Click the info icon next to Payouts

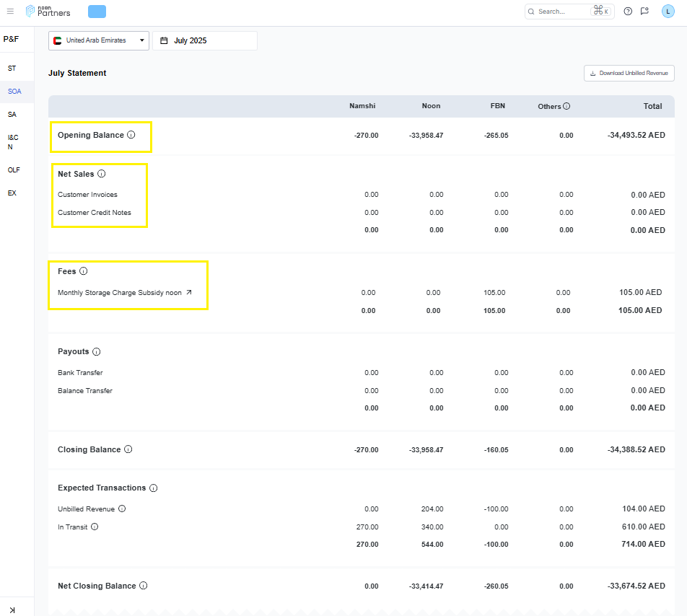[x=97, y=351]
